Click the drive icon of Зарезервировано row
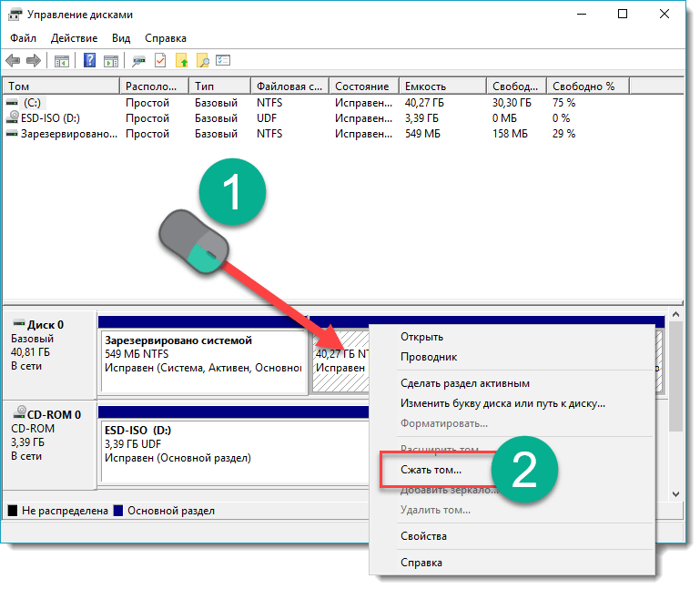 click(12, 134)
